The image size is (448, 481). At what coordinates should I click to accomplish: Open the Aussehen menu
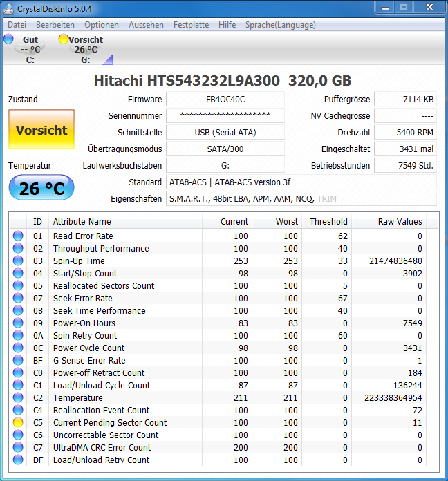pos(146,25)
